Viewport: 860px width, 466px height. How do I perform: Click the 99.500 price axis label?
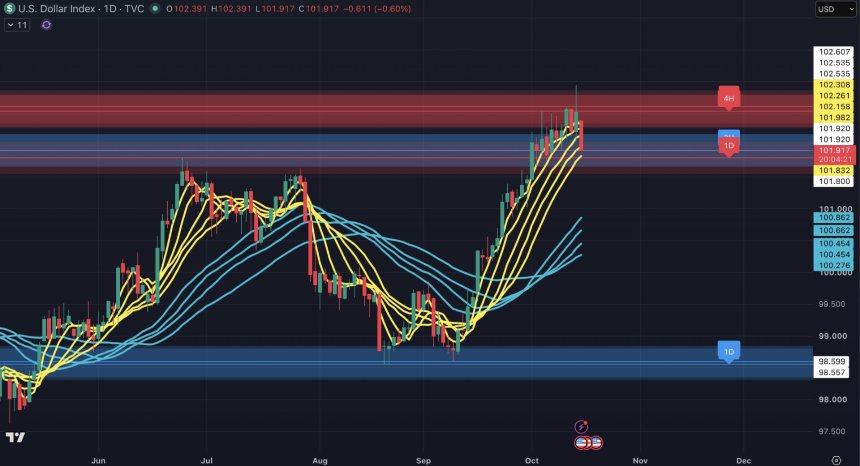pos(833,304)
